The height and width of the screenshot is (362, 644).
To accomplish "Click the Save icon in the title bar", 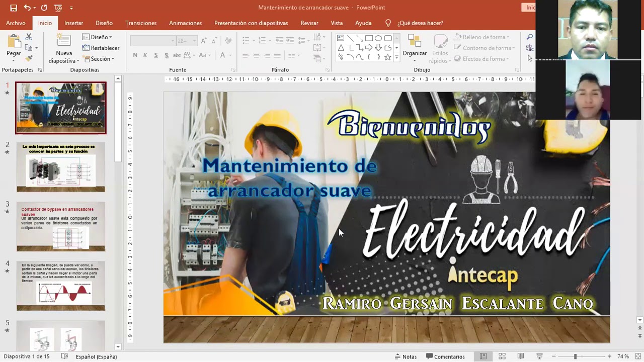I will [14, 8].
